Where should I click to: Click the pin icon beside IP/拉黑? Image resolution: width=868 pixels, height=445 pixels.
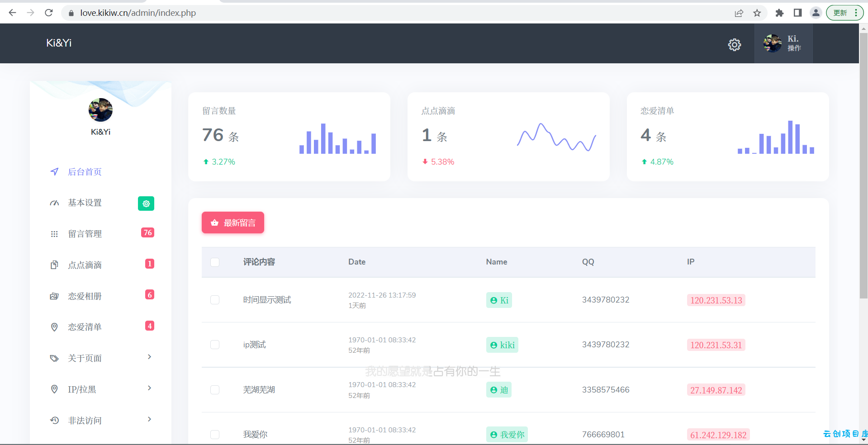54,389
